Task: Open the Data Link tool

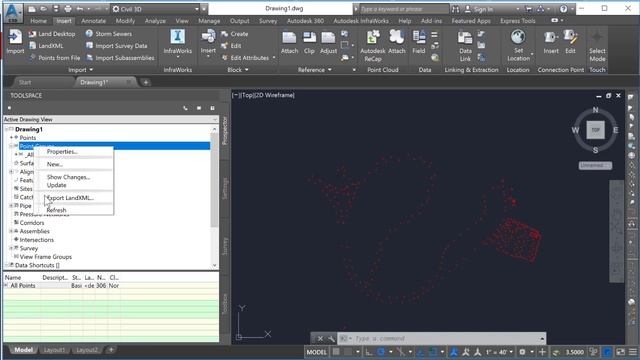Action: 465,46
